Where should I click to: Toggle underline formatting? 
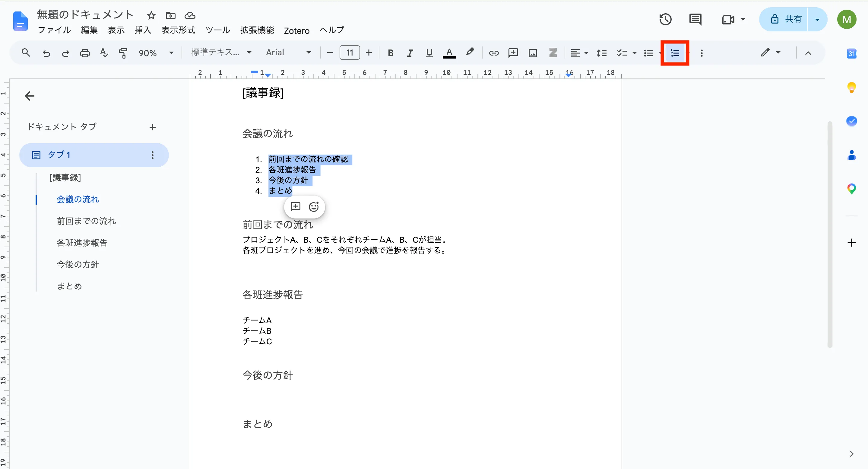[x=429, y=53]
